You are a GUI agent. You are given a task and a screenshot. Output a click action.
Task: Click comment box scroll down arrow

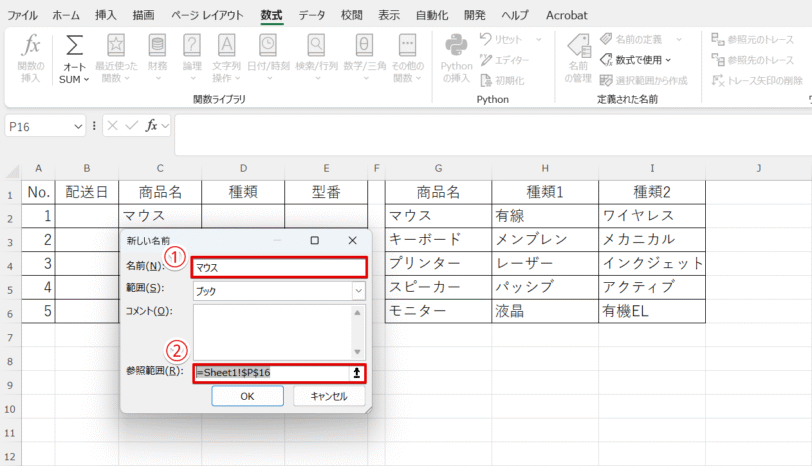point(357,352)
